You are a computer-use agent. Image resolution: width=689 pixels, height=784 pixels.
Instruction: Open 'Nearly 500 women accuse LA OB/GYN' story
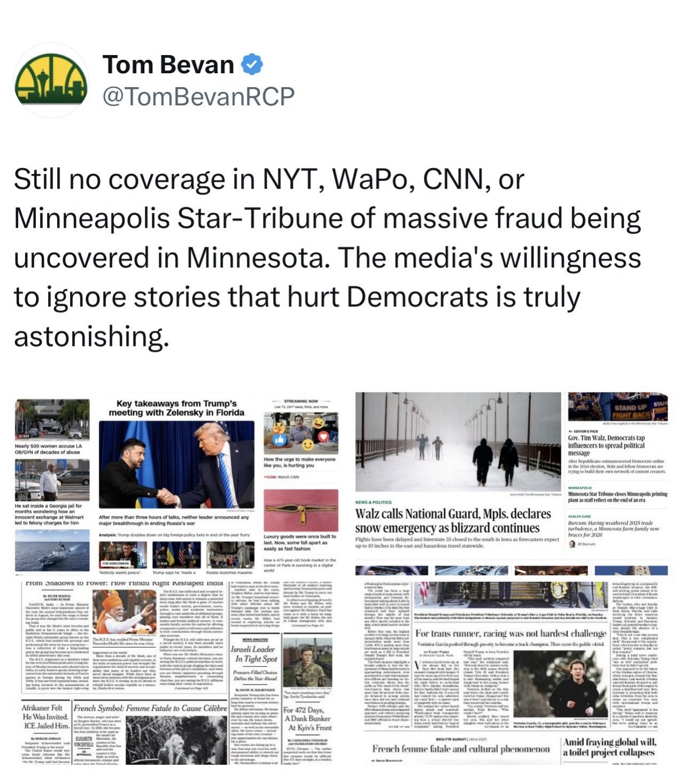pyautogui.click(x=48, y=449)
